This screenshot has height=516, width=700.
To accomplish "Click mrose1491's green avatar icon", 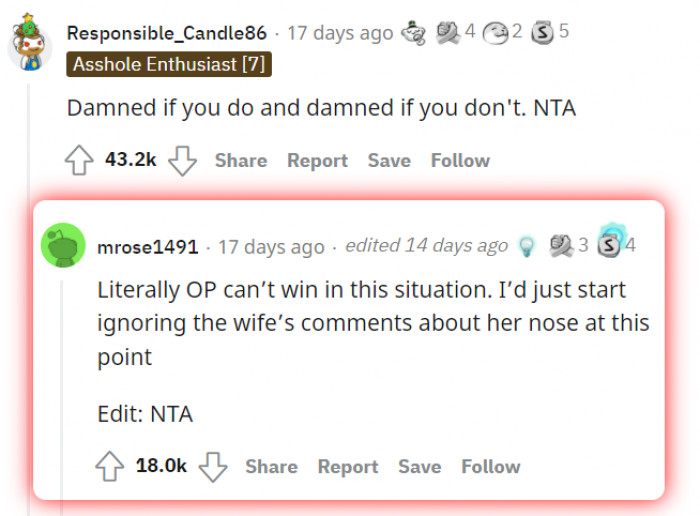I will pyautogui.click(x=64, y=246).
